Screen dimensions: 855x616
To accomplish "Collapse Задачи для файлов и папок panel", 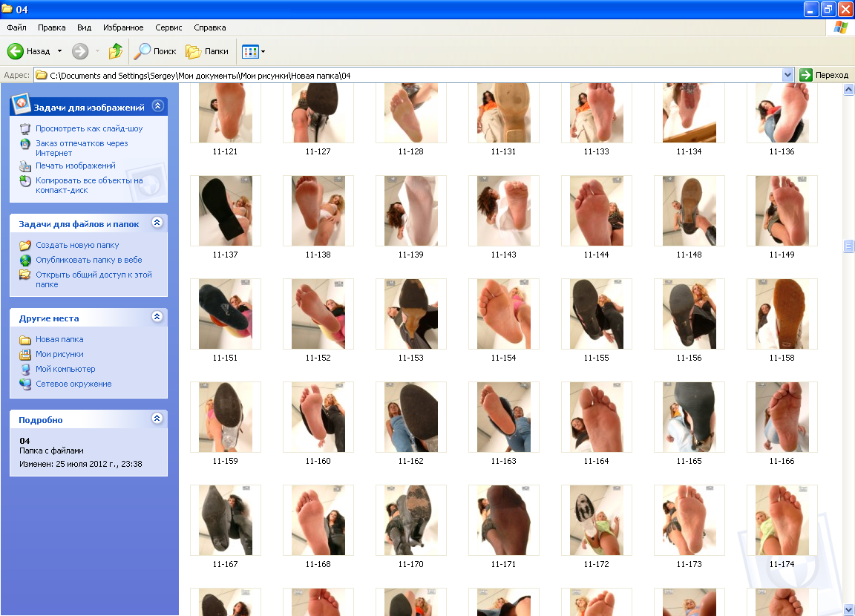I will (x=157, y=223).
